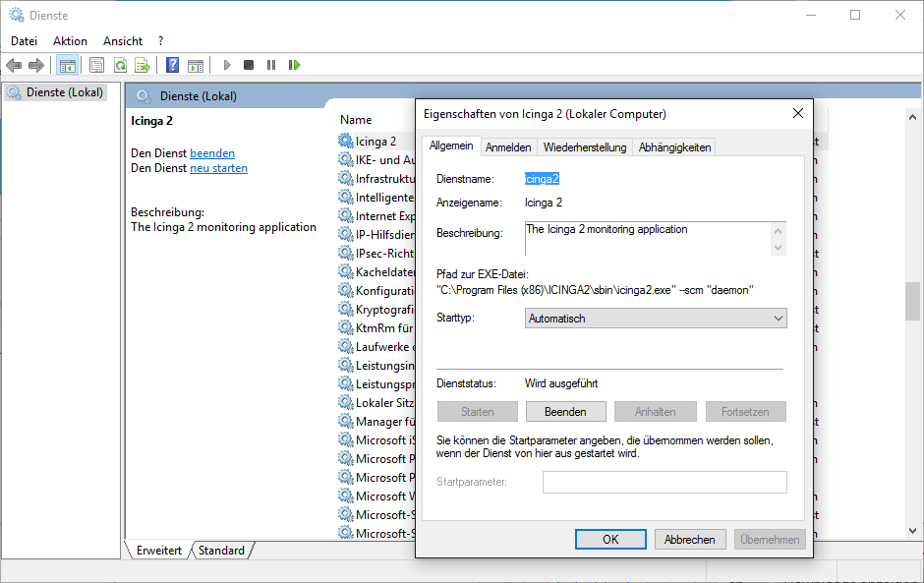Switch to the Erweitert view tab
Image resolution: width=924 pixels, height=583 pixels.
point(159,550)
